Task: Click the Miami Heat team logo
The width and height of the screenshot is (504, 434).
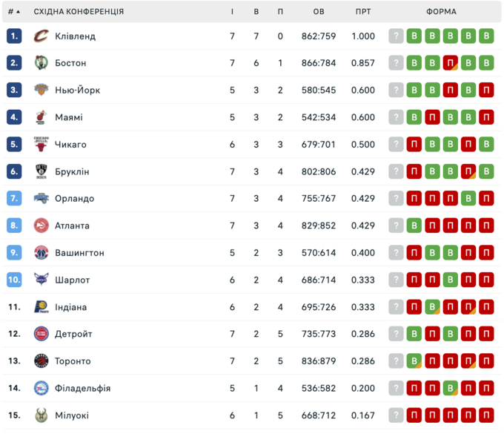Action: (x=41, y=117)
